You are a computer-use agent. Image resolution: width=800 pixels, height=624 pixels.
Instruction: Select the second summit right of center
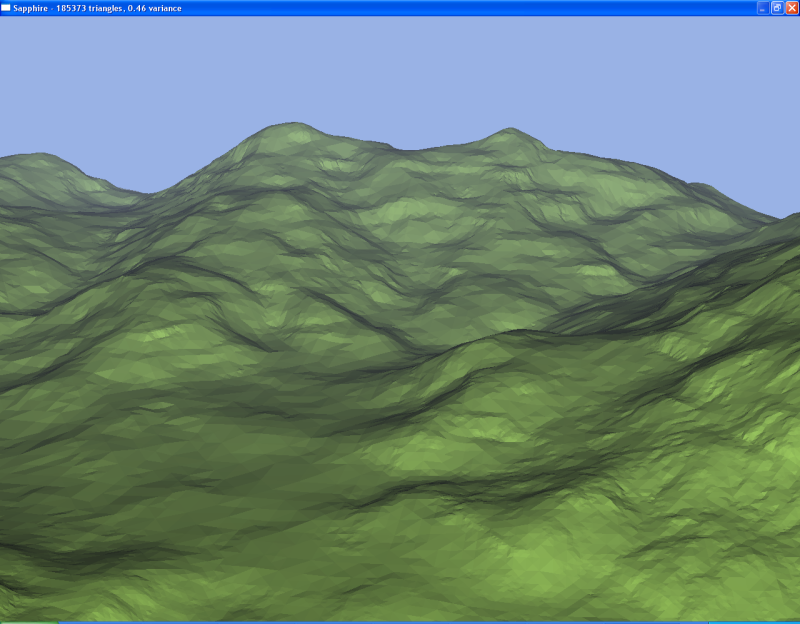pyautogui.click(x=510, y=134)
